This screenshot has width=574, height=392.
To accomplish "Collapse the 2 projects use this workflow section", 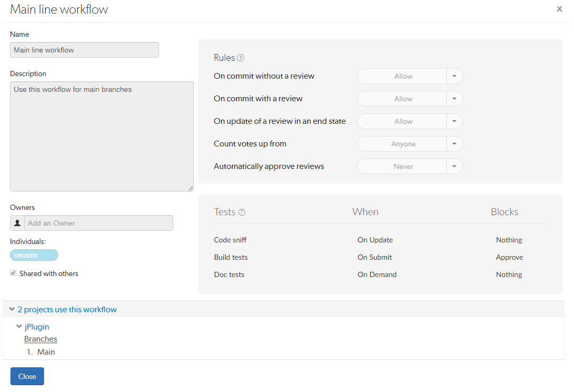I will [12, 309].
